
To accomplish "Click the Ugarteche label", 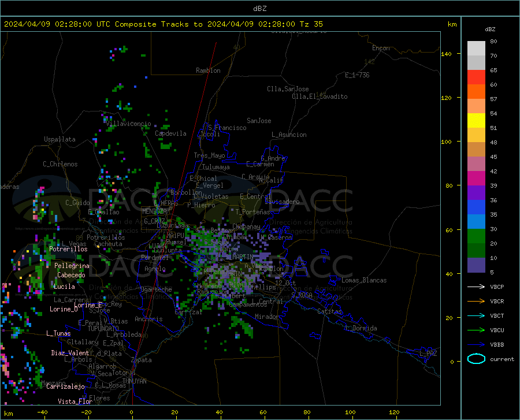I will pos(156,289).
